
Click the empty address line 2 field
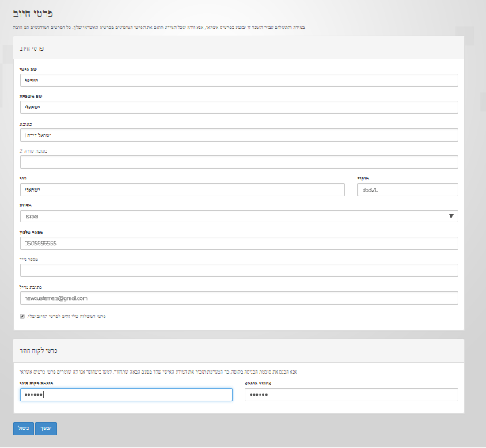[237, 161]
